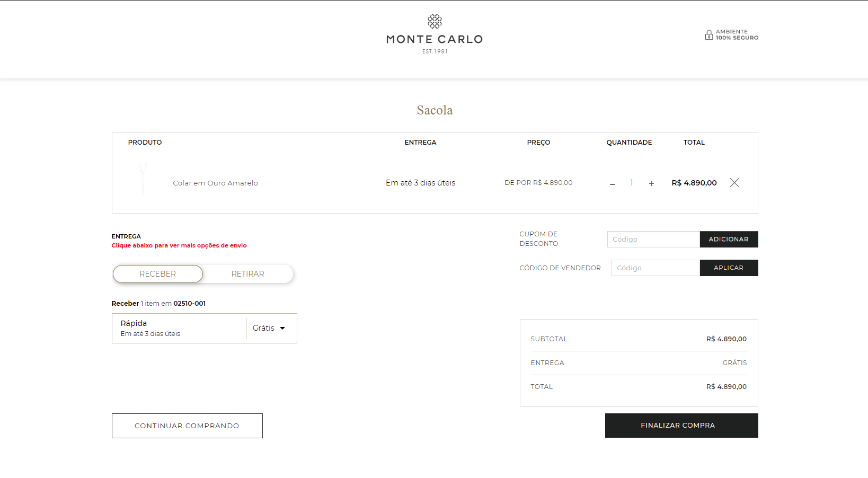Remove the necklace from the bag
868x478 pixels.
pos(734,183)
